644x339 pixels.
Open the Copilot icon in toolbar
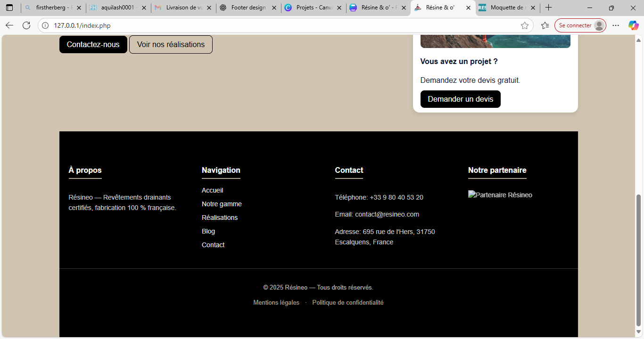[x=633, y=25]
